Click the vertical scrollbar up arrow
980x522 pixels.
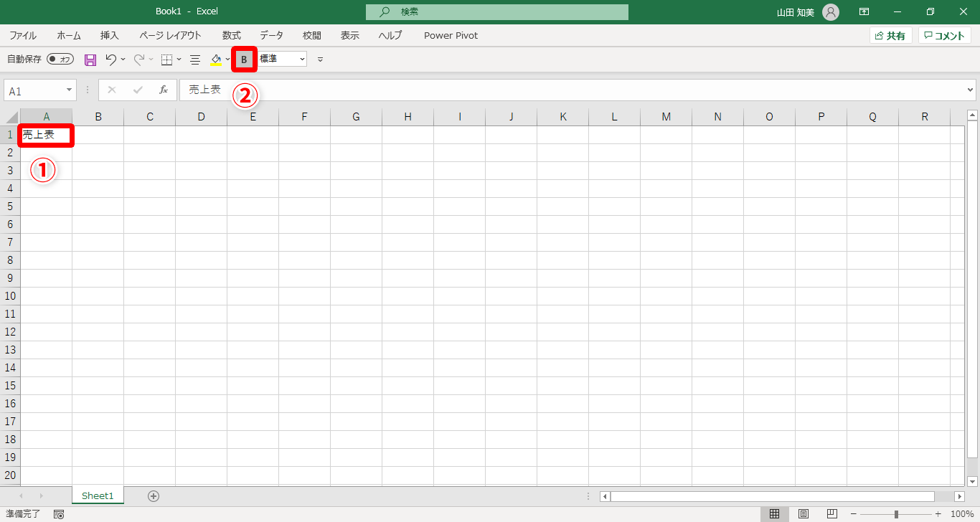click(973, 115)
